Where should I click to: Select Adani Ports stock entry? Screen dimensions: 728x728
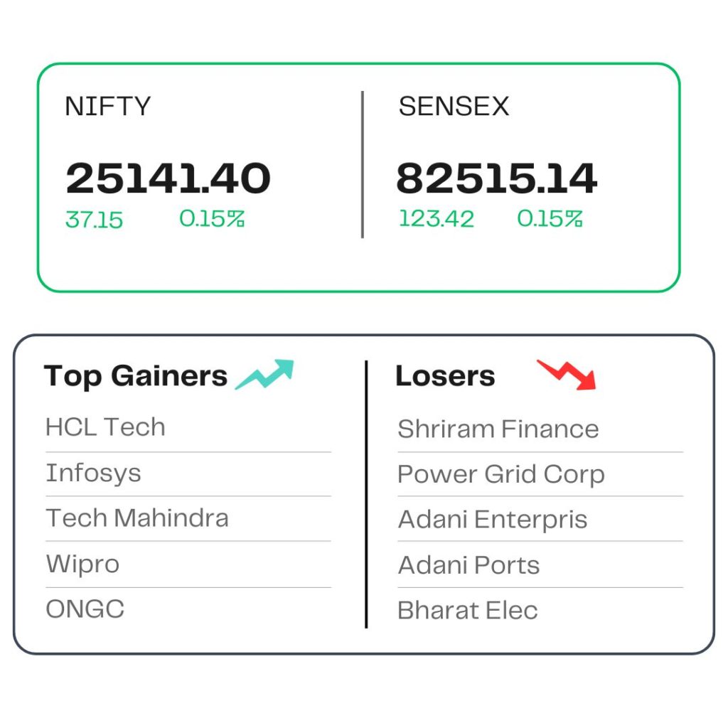(x=469, y=565)
